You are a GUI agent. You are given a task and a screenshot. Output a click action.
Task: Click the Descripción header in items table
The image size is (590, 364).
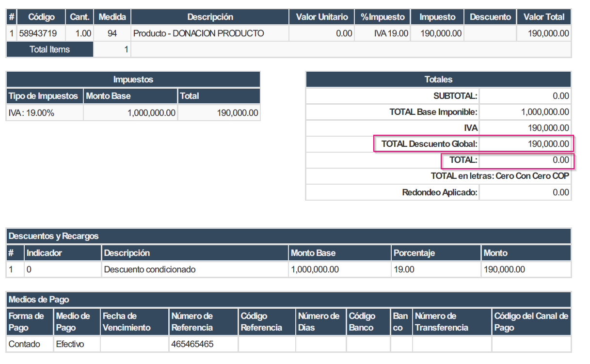point(210,17)
